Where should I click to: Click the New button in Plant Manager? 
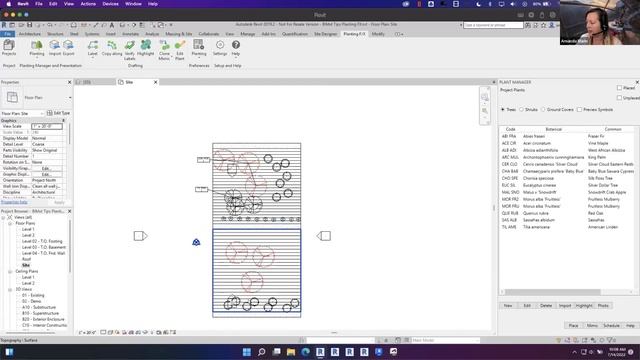(508, 305)
